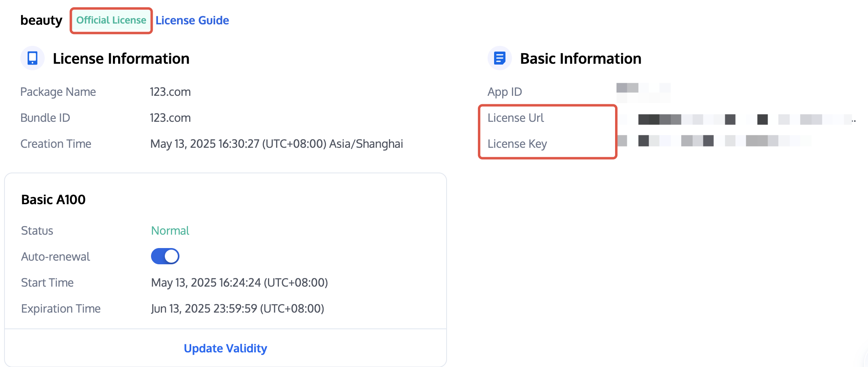Toggle the Auto-renewal switch
Viewport: 868px width, 367px height.
pyautogui.click(x=165, y=256)
